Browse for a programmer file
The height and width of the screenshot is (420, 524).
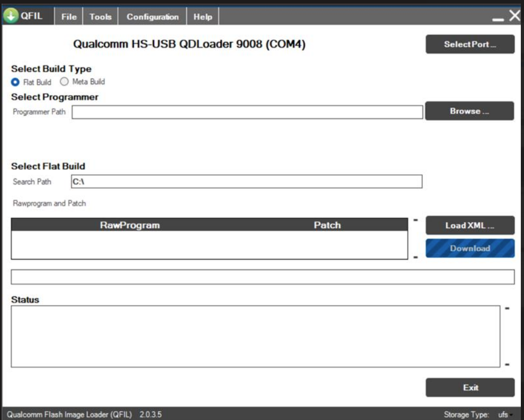(469, 111)
